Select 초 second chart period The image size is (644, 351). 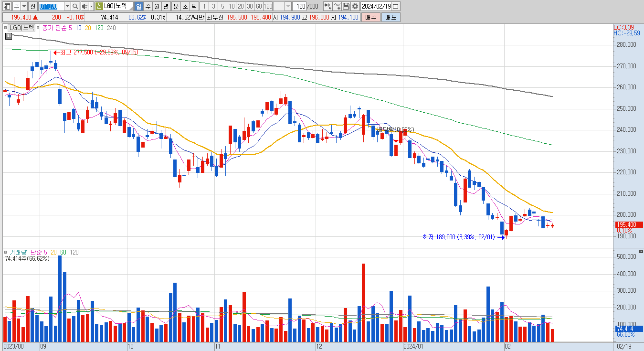click(x=185, y=6)
